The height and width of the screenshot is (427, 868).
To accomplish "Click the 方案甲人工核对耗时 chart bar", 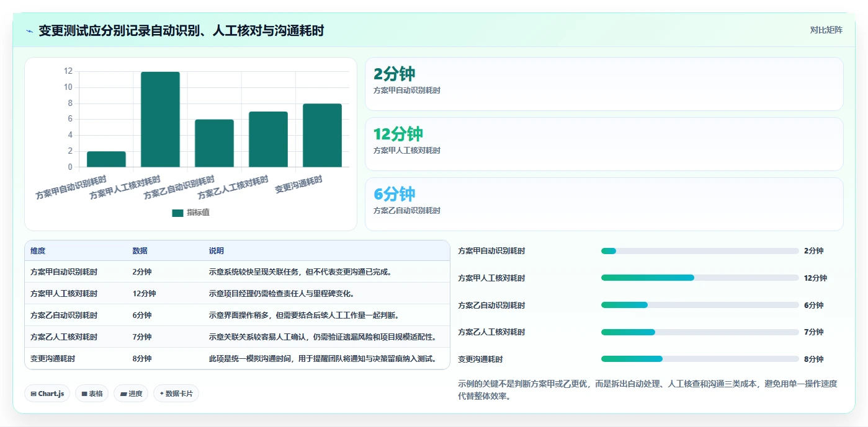I will (160, 120).
